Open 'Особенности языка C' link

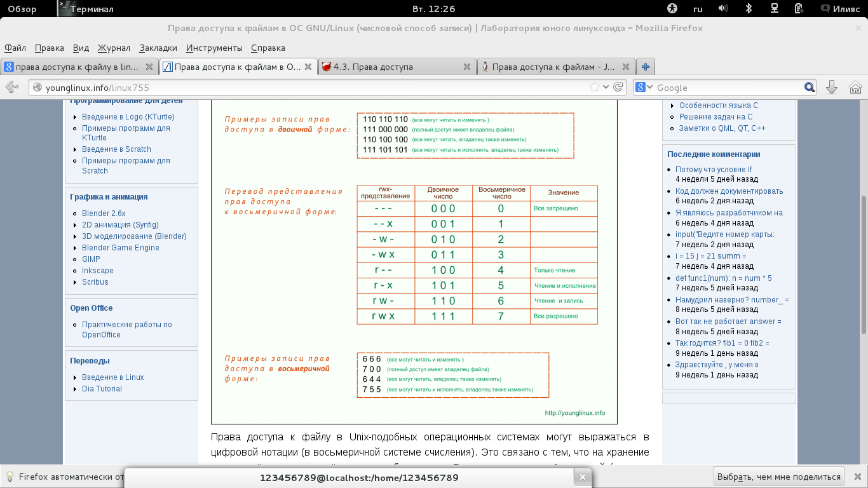[x=719, y=105]
